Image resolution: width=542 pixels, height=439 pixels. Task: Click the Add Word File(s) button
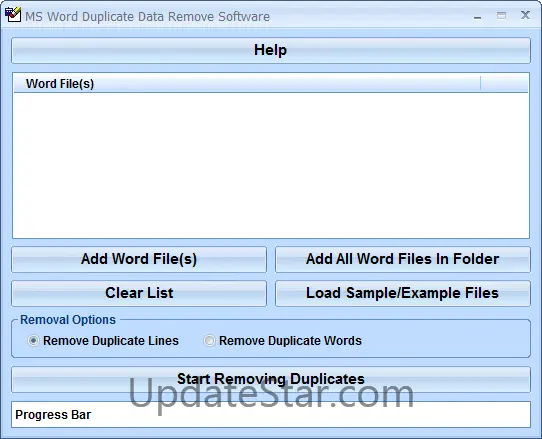[x=139, y=259]
